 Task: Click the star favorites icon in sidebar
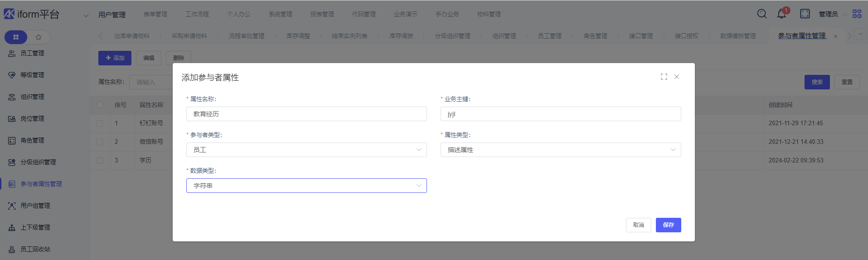pos(39,37)
